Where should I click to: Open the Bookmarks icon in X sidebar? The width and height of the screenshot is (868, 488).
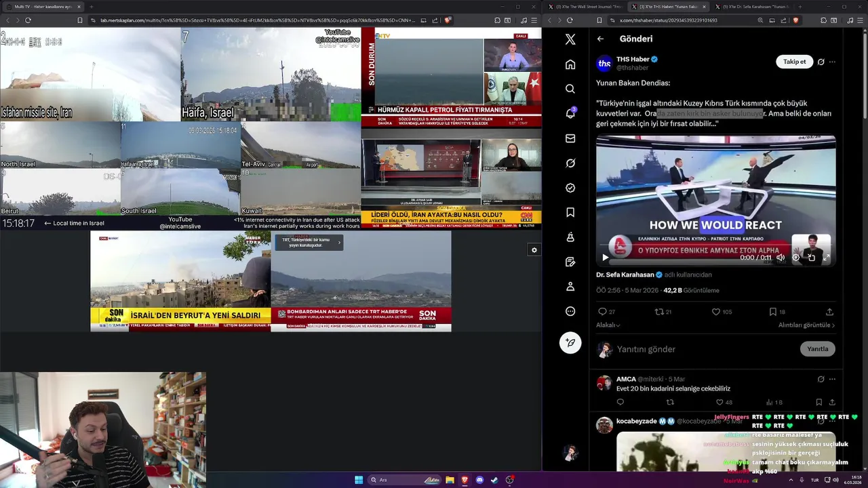(x=570, y=212)
